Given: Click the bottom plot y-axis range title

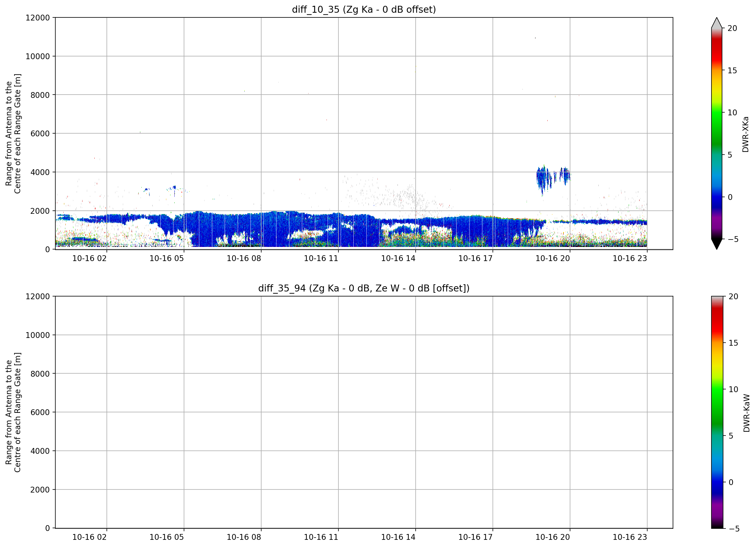Looking at the screenshot, I should [x=13, y=412].
